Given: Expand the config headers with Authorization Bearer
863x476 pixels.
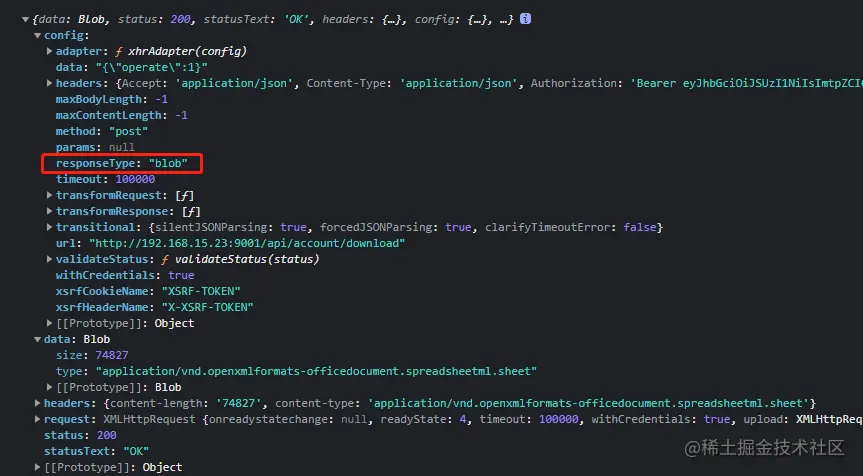Looking at the screenshot, I should 50,83.
